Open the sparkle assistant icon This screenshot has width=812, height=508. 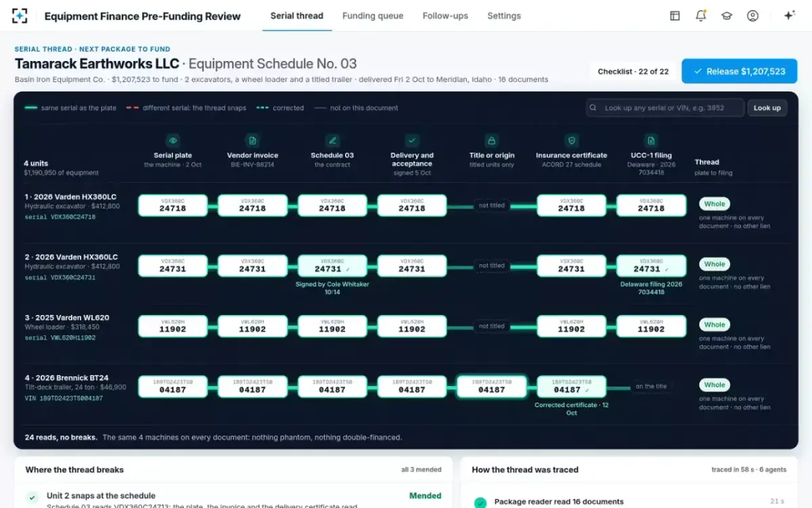[x=789, y=16]
